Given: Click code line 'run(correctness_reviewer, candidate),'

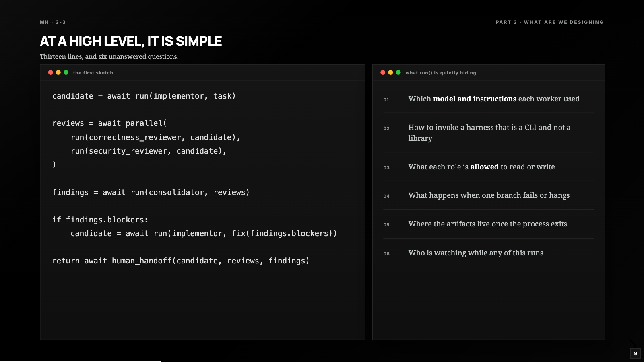Looking at the screenshot, I should 155,137.
